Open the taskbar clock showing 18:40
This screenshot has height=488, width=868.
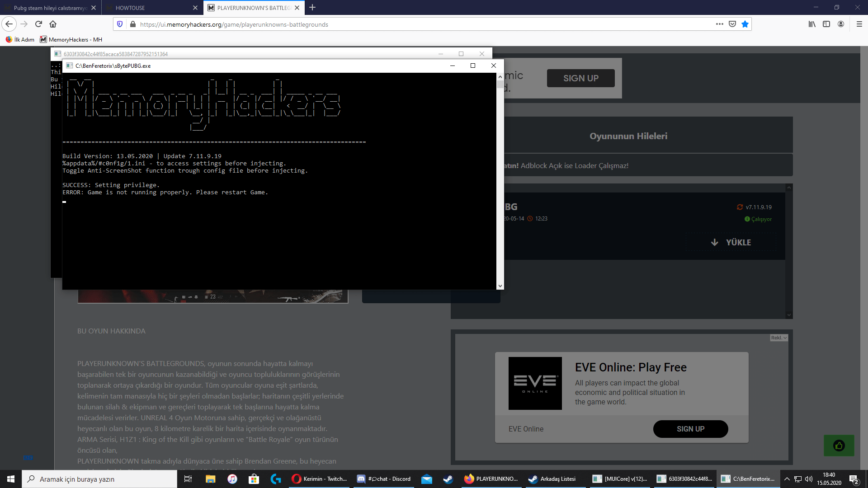pyautogui.click(x=829, y=479)
